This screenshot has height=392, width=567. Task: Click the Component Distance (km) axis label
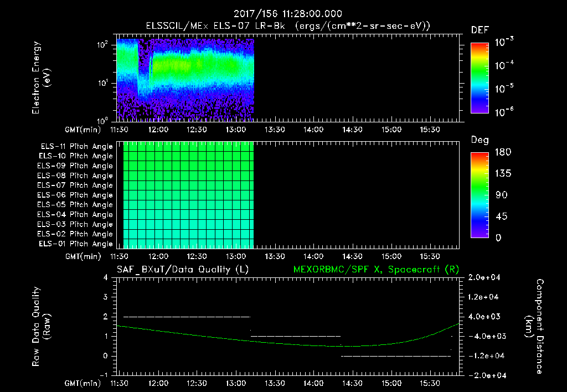tap(534, 326)
